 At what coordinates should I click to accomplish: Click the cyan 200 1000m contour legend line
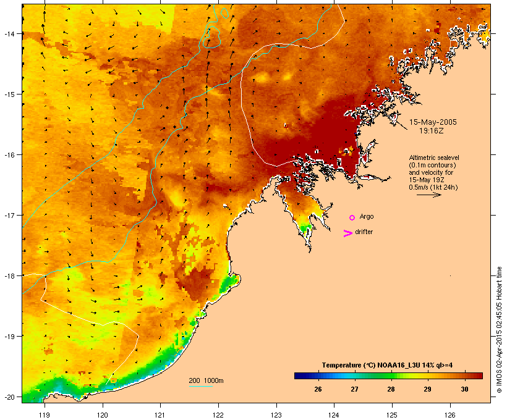(x=201, y=386)
